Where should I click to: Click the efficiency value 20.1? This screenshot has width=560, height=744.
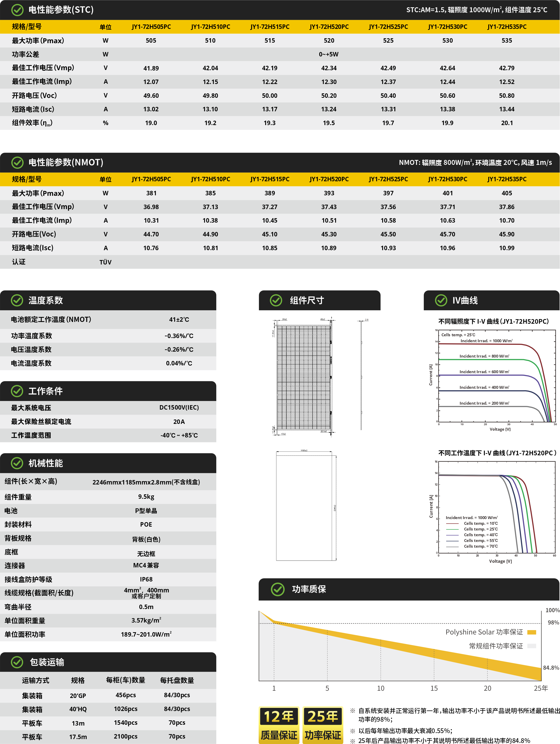(x=507, y=123)
